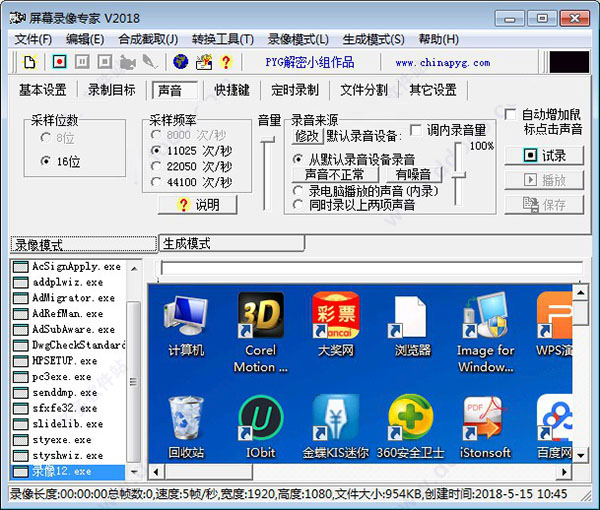600x510 pixels.
Task: Click the microphone toolbar icon
Action: pos(150,61)
